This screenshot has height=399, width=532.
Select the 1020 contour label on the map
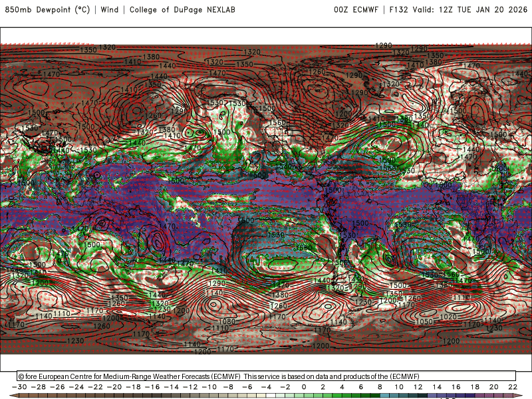(448, 317)
